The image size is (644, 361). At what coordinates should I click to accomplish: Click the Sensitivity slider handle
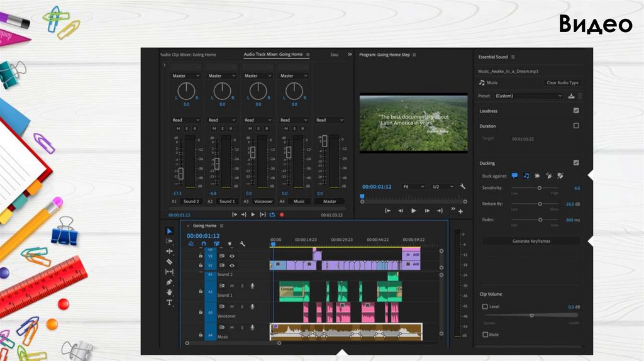coord(540,188)
